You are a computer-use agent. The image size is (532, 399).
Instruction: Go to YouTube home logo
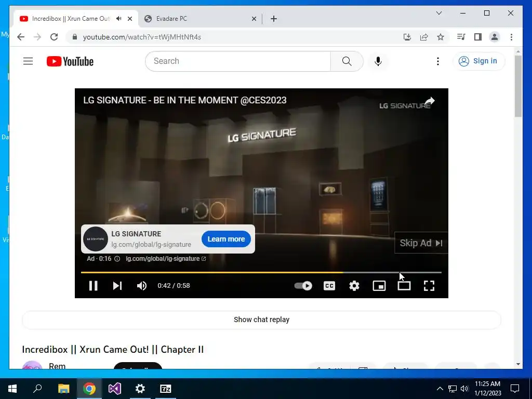[x=70, y=61]
